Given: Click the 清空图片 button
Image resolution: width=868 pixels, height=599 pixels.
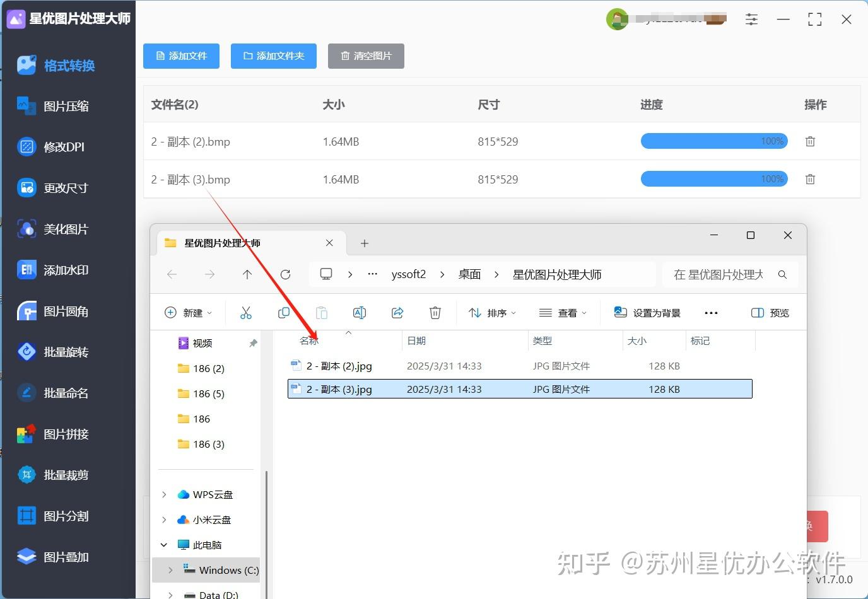Looking at the screenshot, I should 366,56.
